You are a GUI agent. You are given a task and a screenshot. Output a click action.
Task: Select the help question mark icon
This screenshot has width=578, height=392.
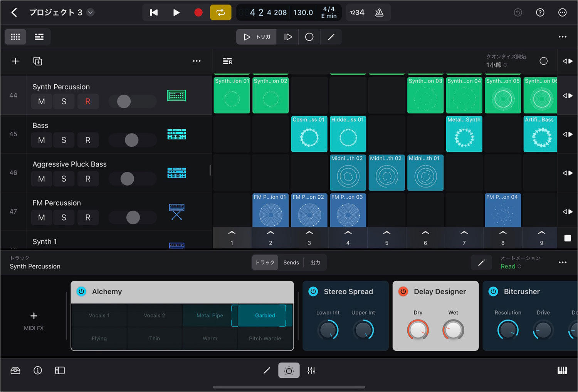(540, 13)
